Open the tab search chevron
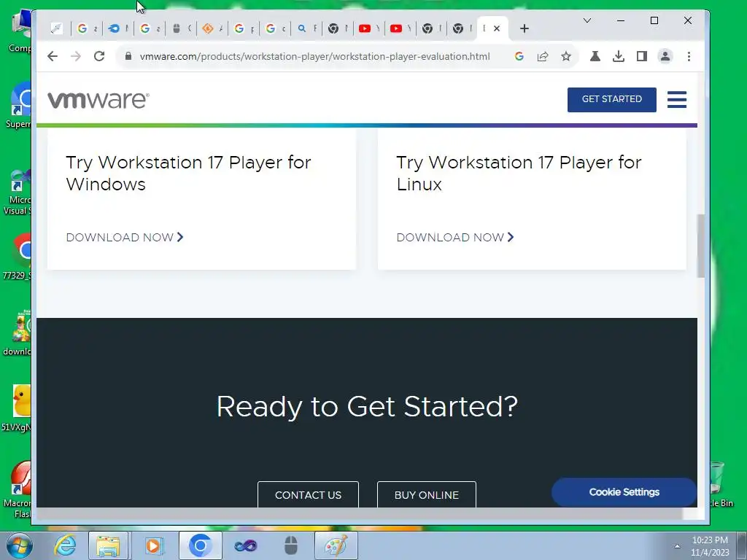The width and height of the screenshot is (747, 560). (x=587, y=20)
